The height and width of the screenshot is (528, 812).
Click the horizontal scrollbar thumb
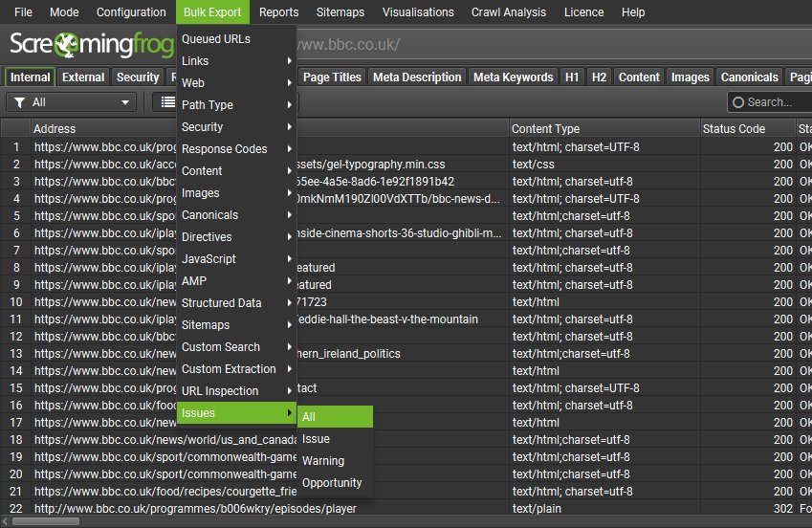click(46, 521)
